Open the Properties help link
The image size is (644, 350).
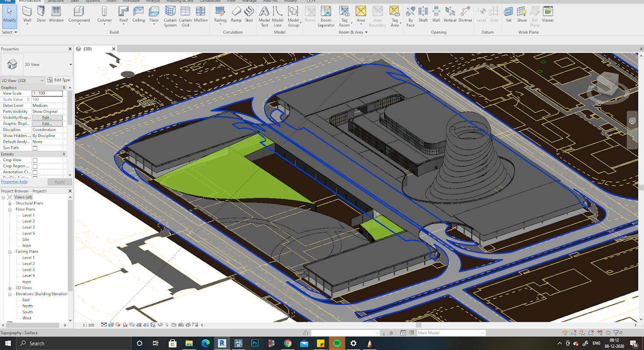point(14,182)
